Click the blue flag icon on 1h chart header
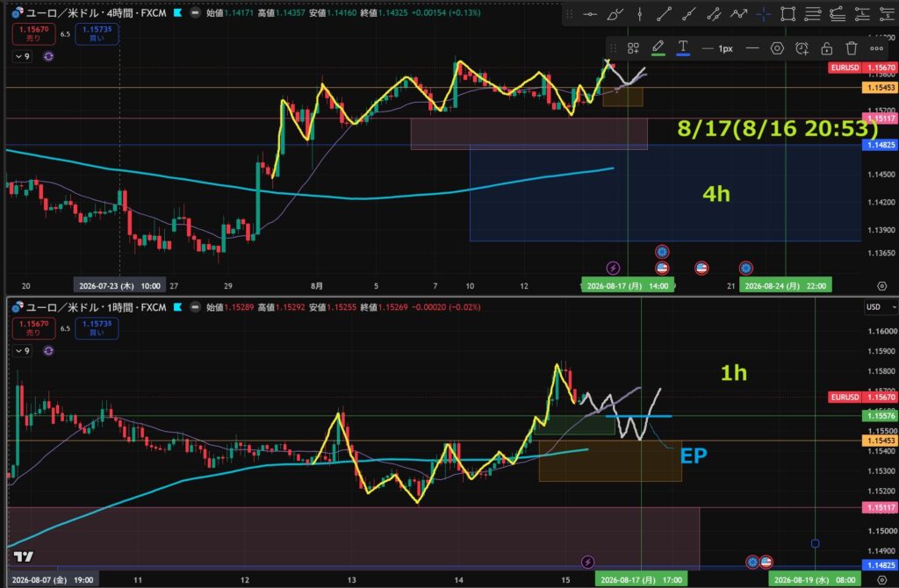Viewport: 899px width, 588px height. 177,306
